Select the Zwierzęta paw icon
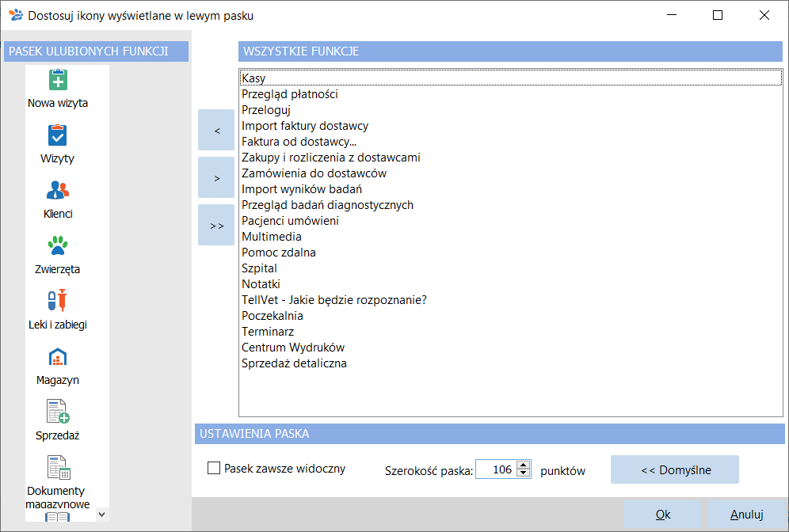 [58, 245]
